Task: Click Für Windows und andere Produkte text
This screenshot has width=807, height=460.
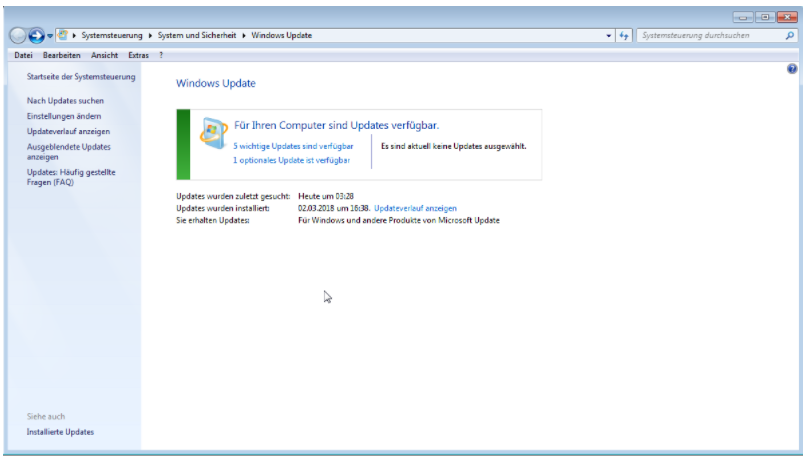Action: click(x=398, y=221)
